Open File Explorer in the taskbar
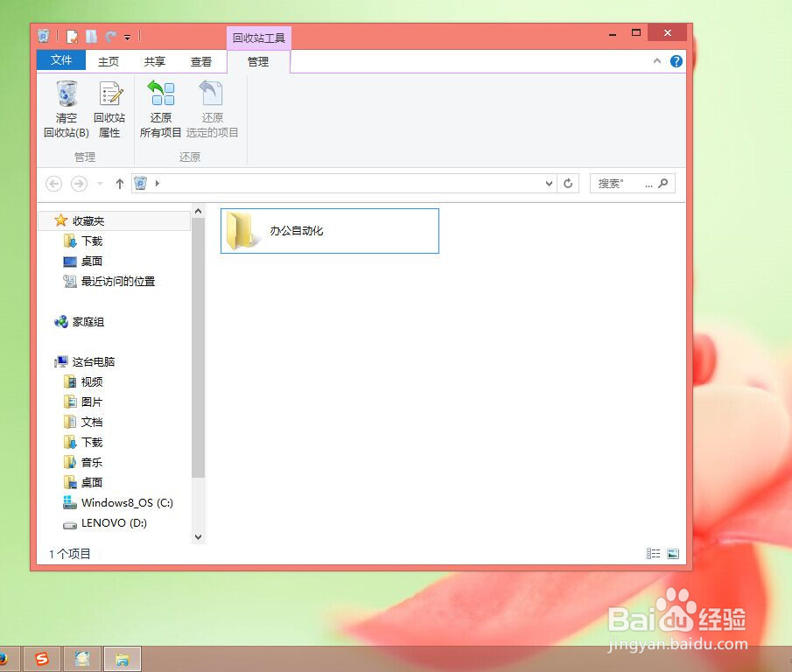The height and width of the screenshot is (672, 792). coord(123,658)
